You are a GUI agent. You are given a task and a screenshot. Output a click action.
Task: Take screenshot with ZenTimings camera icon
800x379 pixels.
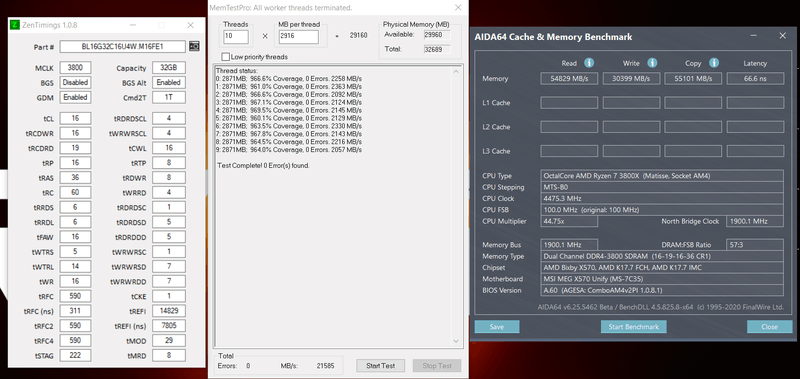pyautogui.click(x=194, y=46)
